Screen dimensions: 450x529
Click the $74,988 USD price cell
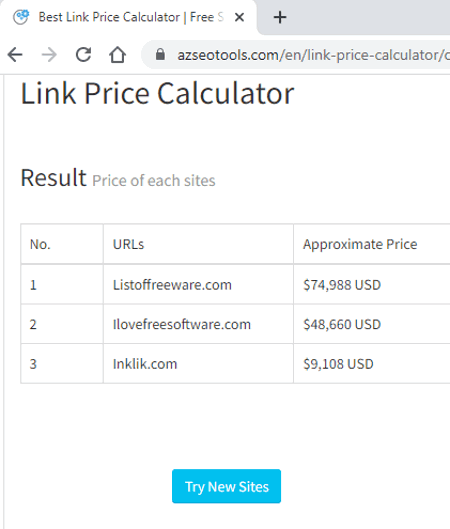tap(372, 285)
